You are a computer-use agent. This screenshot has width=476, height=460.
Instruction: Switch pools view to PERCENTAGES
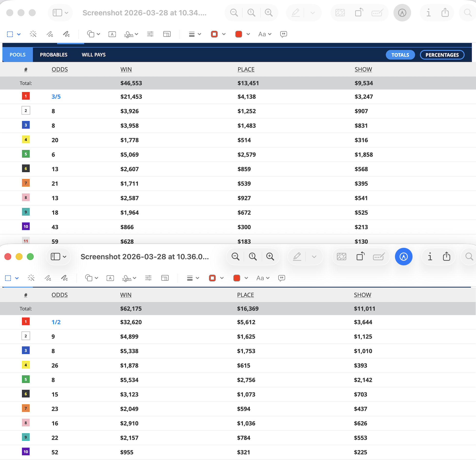click(442, 55)
